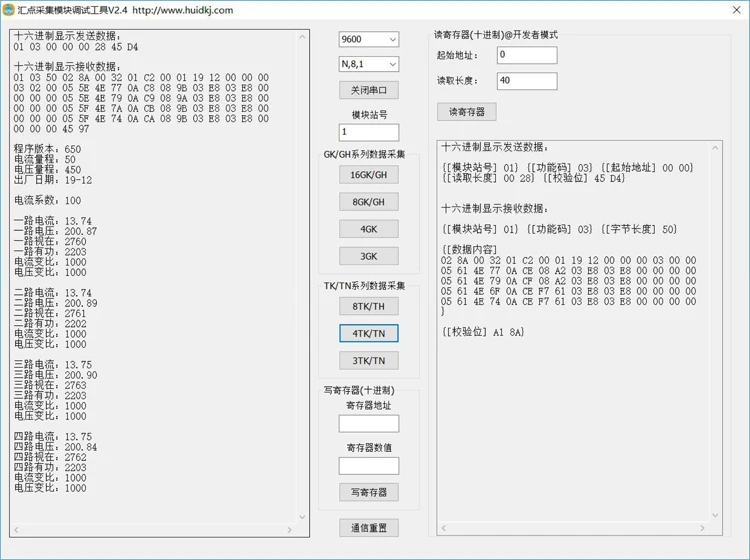Click the 写寄存器 button
This screenshot has width=750, height=560.
pos(369,492)
